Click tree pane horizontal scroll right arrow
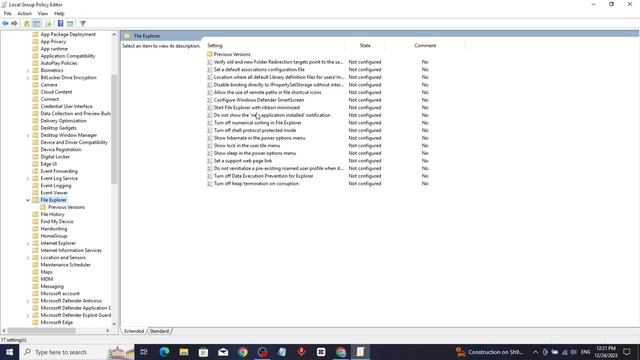 [108, 331]
